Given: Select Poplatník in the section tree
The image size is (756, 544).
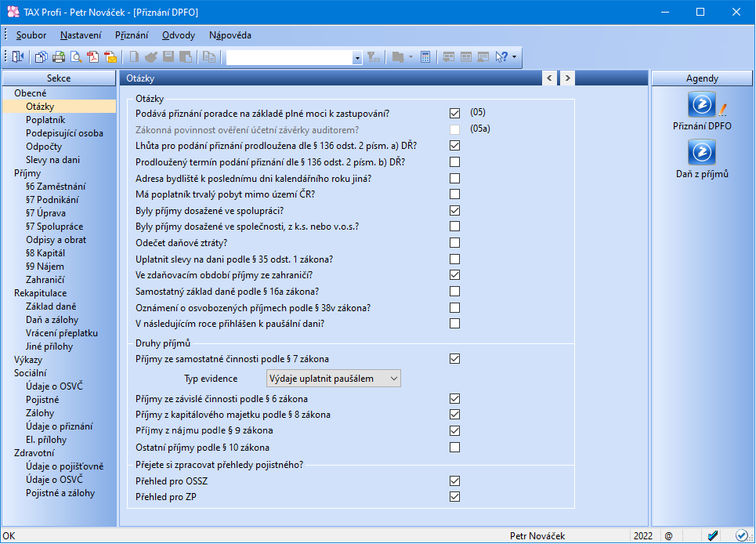Looking at the screenshot, I should pos(45,120).
